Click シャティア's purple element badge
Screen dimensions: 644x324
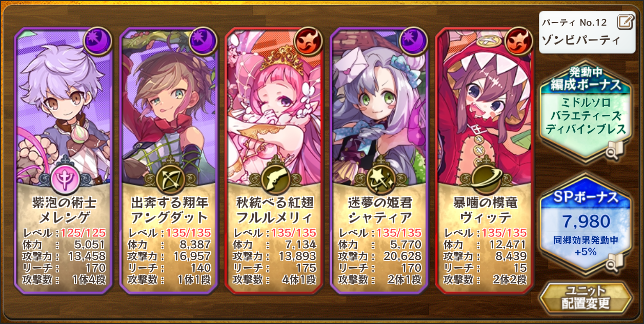pos(413,40)
